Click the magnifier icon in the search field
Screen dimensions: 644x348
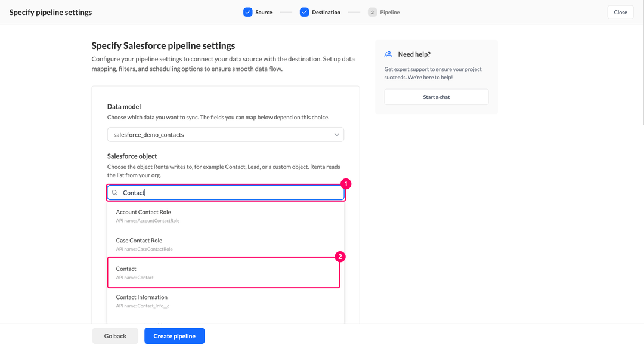[114, 193]
